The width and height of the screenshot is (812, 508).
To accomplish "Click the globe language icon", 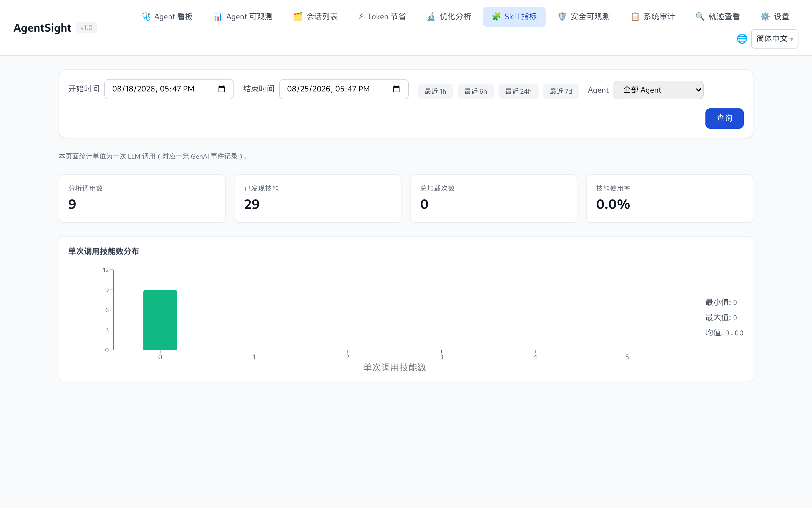I will pos(742,39).
